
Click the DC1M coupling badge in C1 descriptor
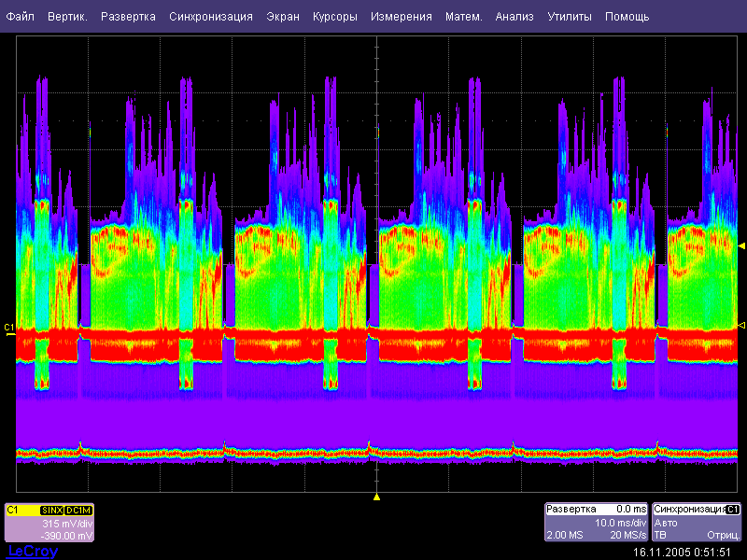point(78,511)
